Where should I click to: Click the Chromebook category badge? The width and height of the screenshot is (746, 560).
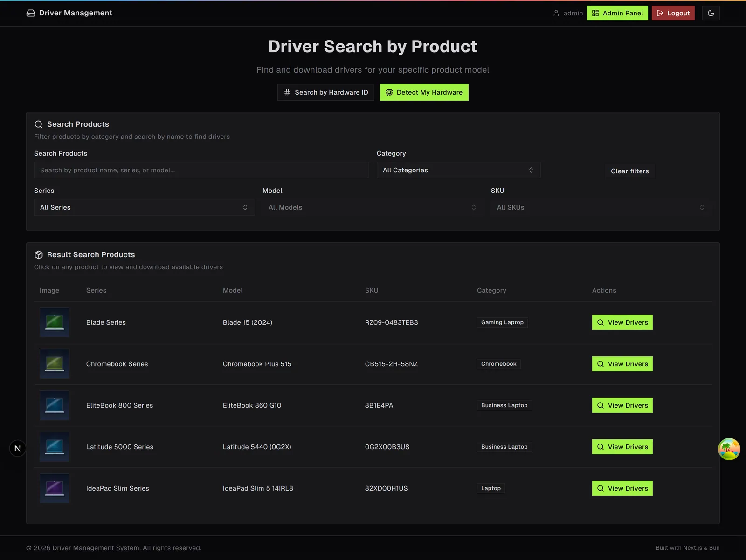pos(498,364)
